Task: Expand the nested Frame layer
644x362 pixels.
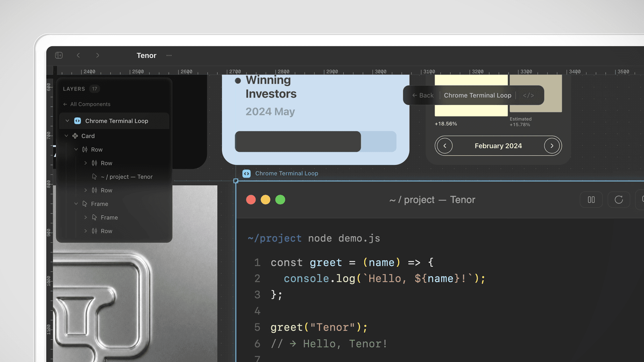Action: pos(86,218)
